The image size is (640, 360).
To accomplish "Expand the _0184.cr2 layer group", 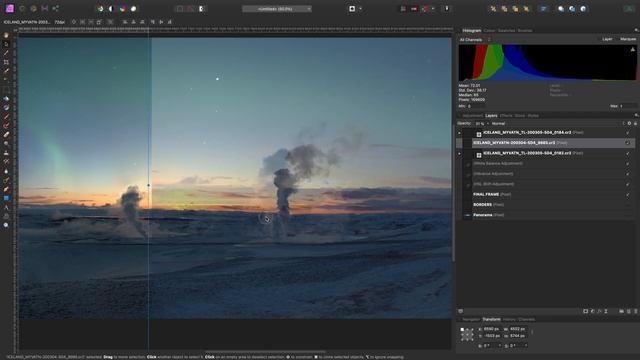I will 459,133.
